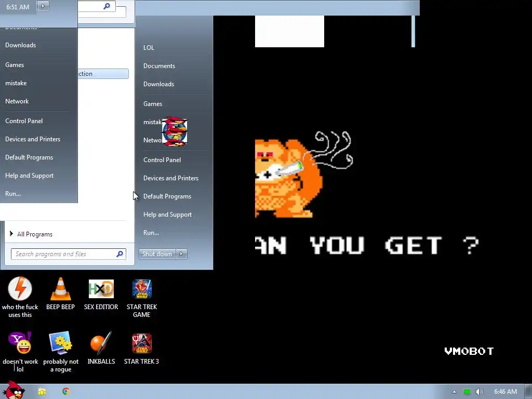Choose Run... just above the Shut down button
Viewport: 532px width, 399px height.
151,233
